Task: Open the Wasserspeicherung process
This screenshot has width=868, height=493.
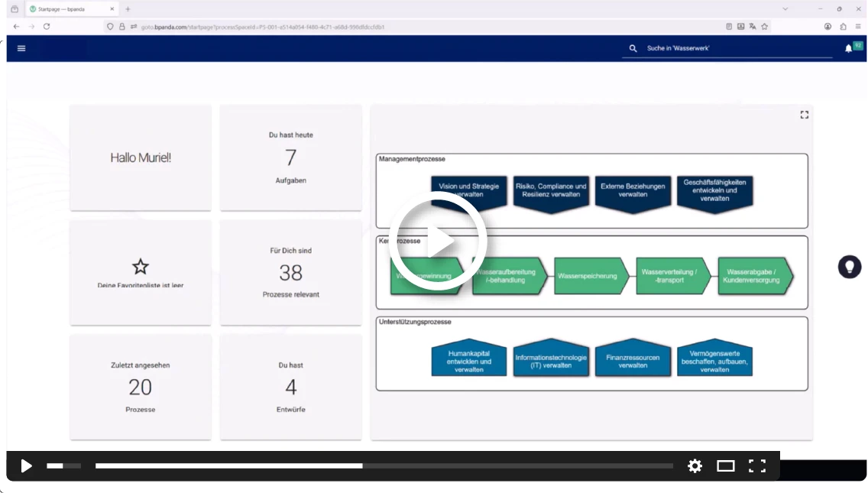Action: tap(588, 276)
